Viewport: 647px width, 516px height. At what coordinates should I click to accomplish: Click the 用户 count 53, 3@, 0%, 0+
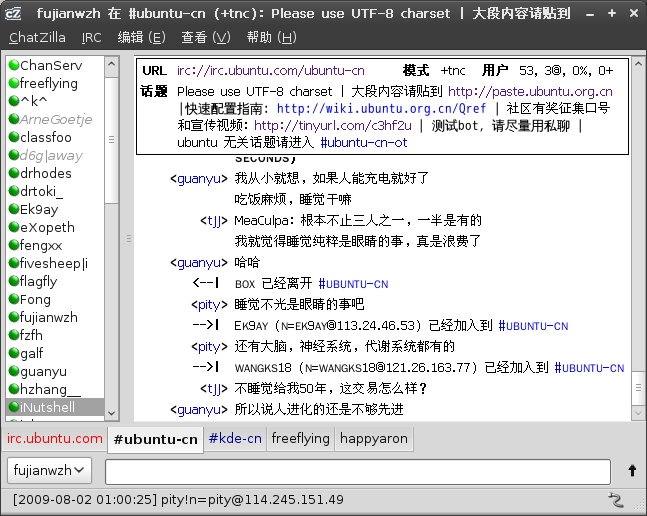(566, 71)
